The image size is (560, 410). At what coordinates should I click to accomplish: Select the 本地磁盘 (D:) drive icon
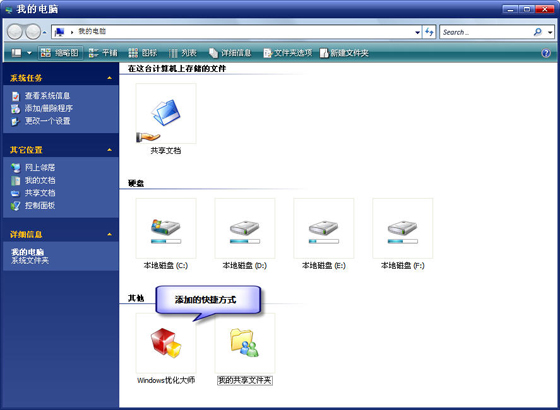click(x=245, y=228)
